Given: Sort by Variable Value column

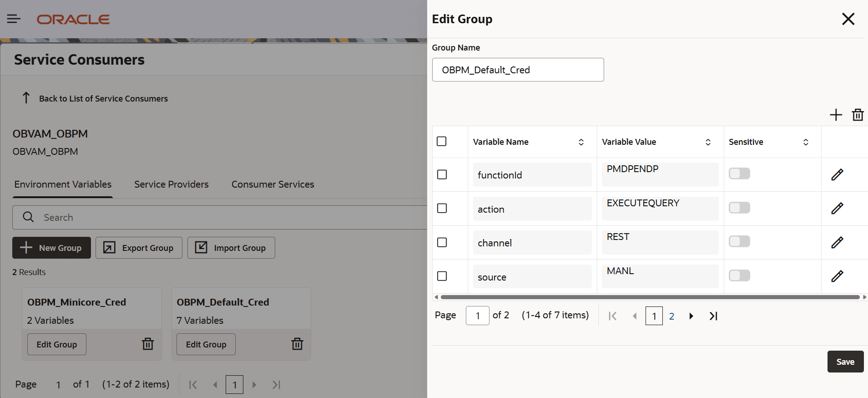Looking at the screenshot, I should [x=708, y=142].
